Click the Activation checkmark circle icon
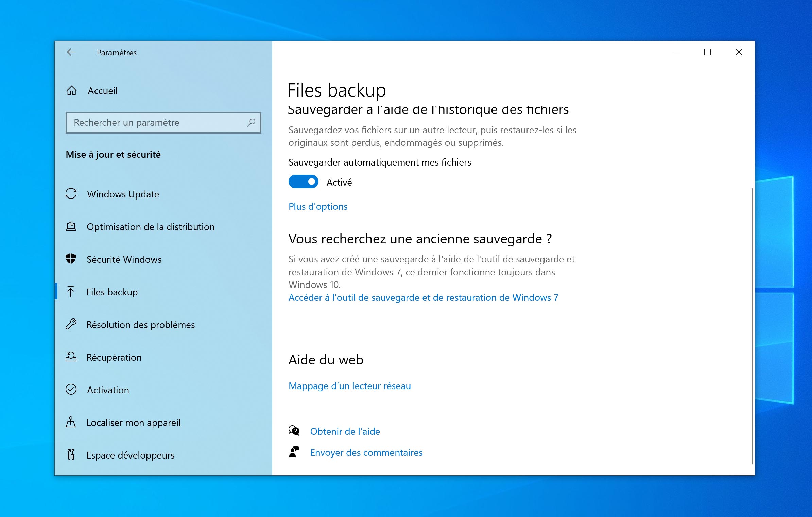This screenshot has width=812, height=517. (x=71, y=390)
